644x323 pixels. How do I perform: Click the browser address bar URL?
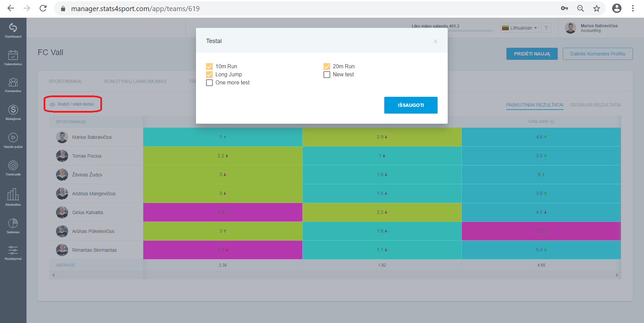tap(135, 8)
